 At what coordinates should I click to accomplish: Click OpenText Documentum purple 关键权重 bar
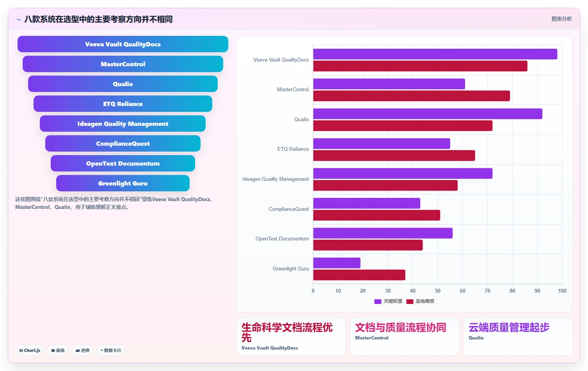383,233
